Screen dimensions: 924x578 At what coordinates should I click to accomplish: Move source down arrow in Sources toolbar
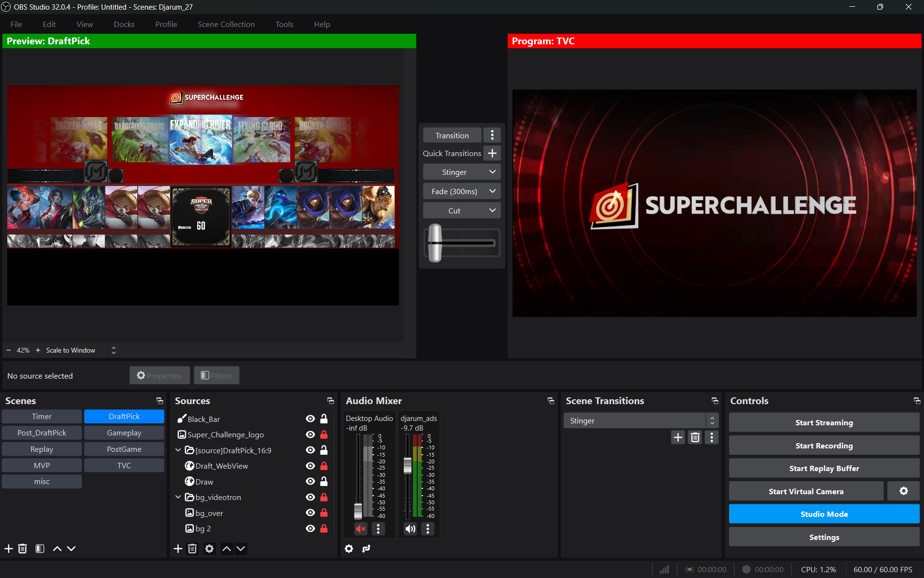[241, 549]
